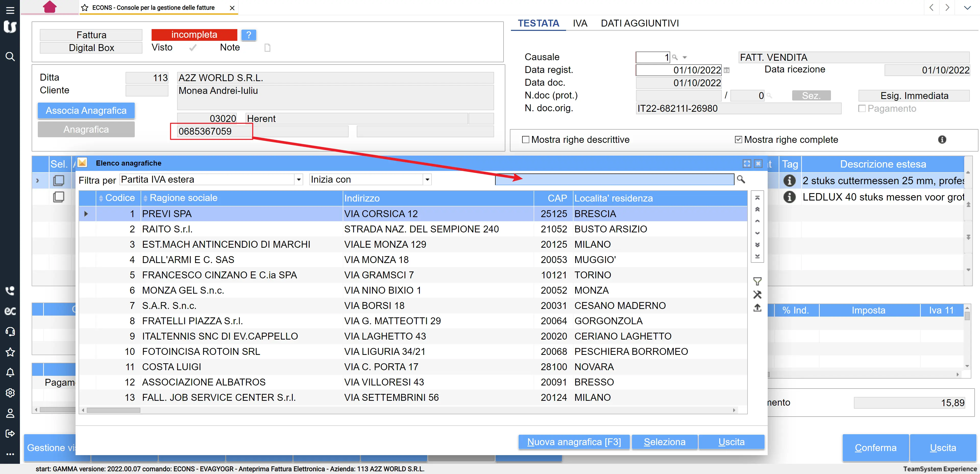Switch to the IVA tab
The width and height of the screenshot is (980, 474).
[x=579, y=23]
